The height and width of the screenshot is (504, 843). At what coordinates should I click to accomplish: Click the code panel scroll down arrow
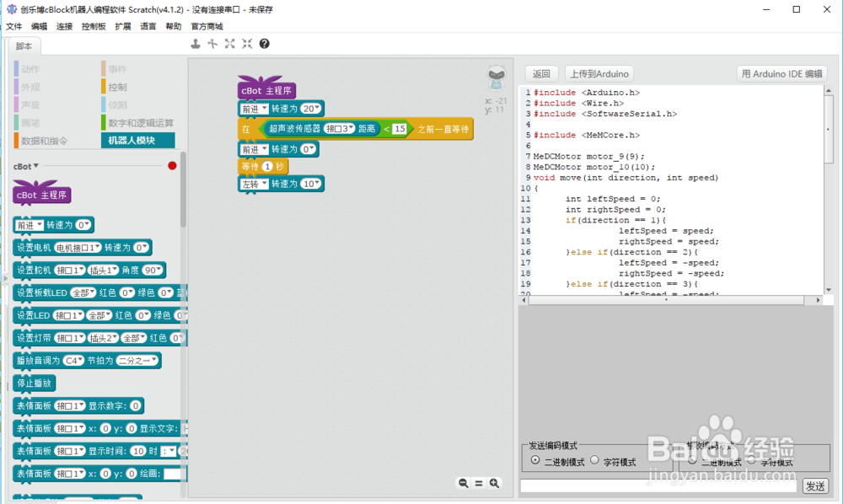point(829,290)
